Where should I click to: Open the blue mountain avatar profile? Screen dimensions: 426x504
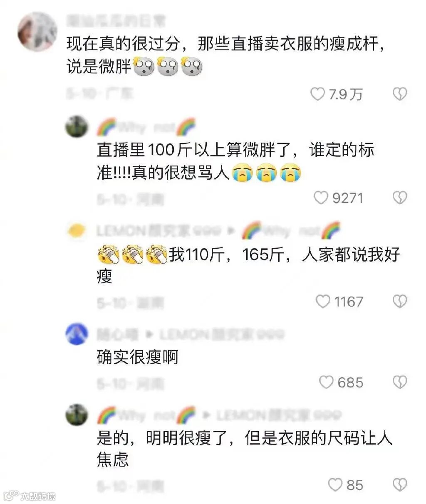tap(77, 334)
